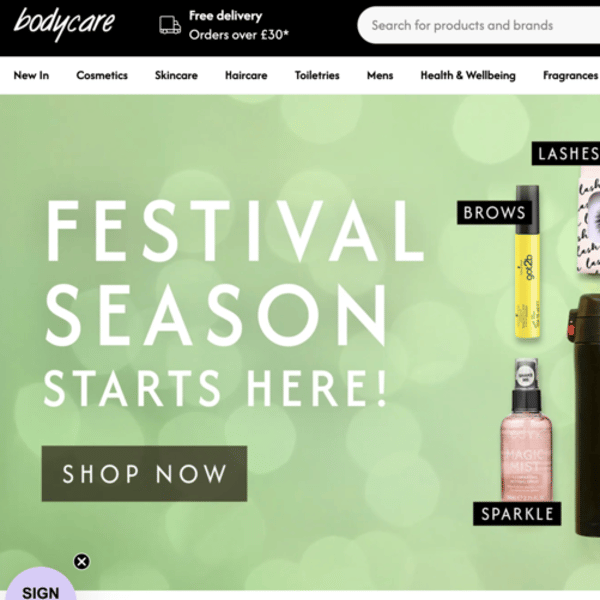
Task: Focus the product and brand search field
Action: click(x=479, y=25)
